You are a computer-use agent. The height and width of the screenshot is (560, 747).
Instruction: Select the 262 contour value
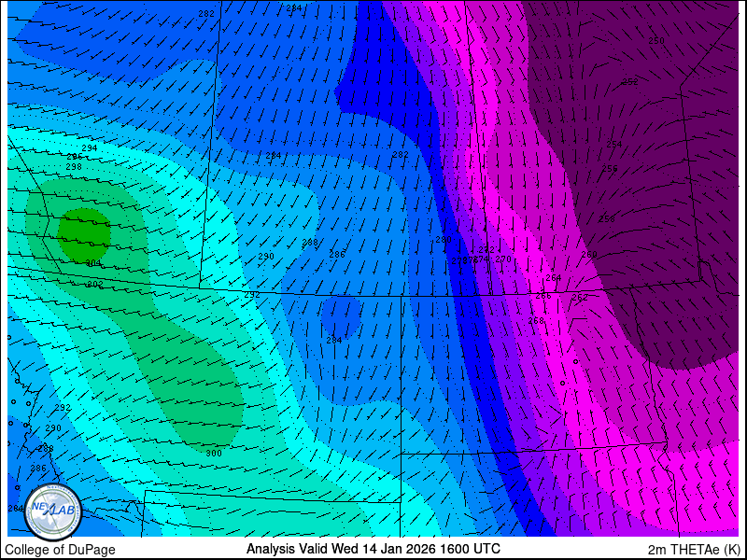click(x=579, y=298)
